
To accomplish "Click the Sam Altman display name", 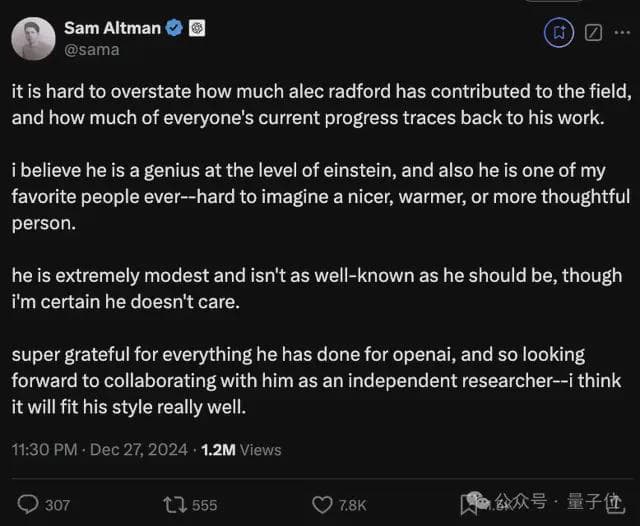I will 112,28.
